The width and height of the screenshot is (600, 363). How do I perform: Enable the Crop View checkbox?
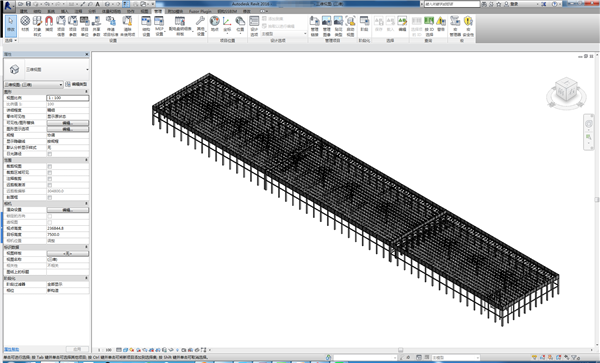point(49,166)
